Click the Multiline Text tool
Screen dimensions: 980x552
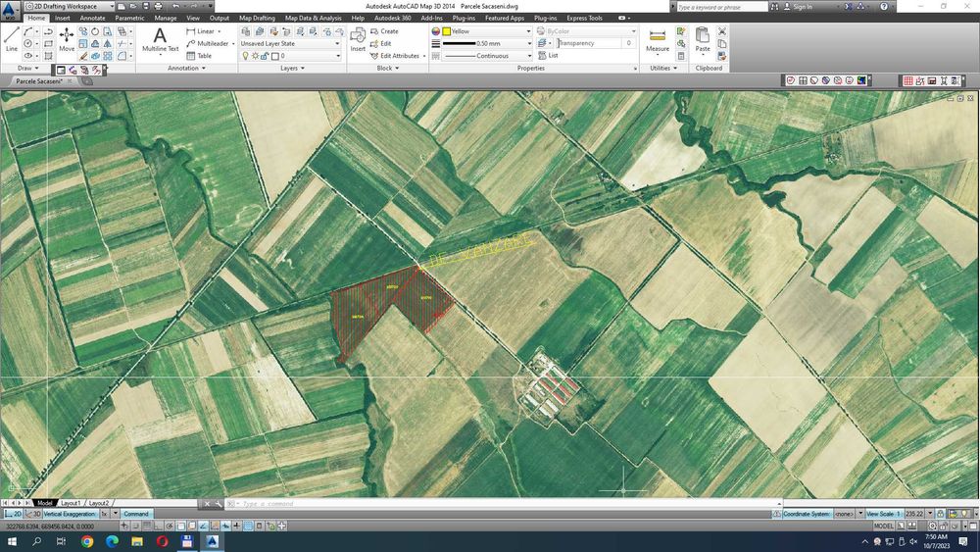click(x=160, y=39)
